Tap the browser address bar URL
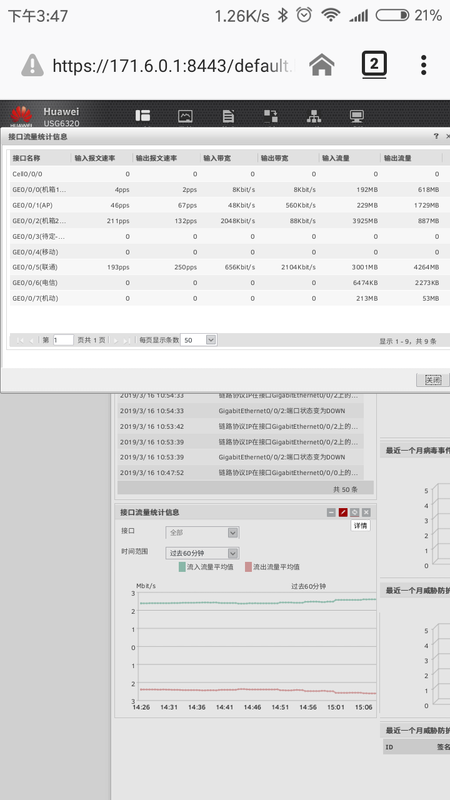Image resolution: width=450 pixels, height=800 pixels. point(173,65)
